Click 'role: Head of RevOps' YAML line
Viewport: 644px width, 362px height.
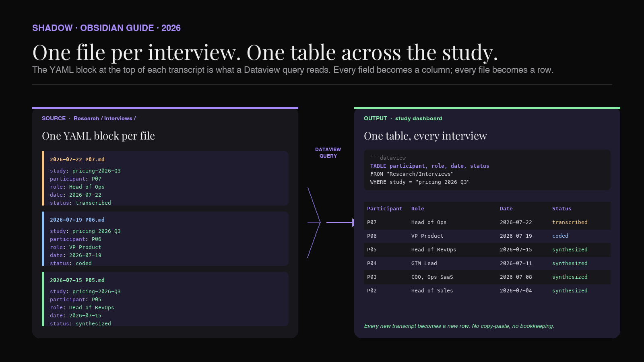(x=82, y=308)
